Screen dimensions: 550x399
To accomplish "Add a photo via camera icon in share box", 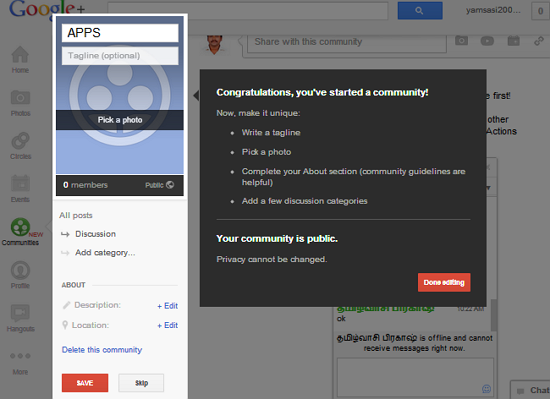I will (x=461, y=41).
